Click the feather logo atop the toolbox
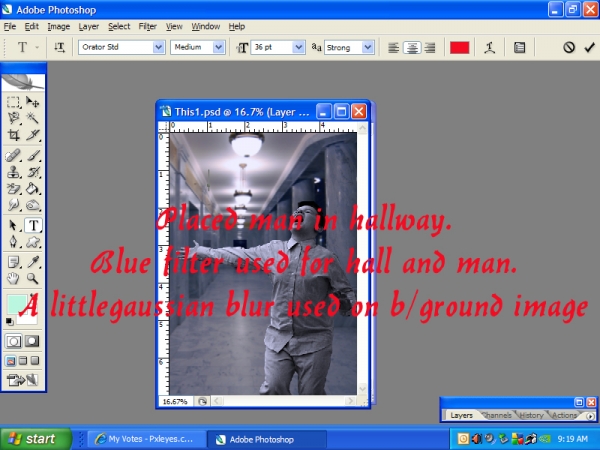 23,82
